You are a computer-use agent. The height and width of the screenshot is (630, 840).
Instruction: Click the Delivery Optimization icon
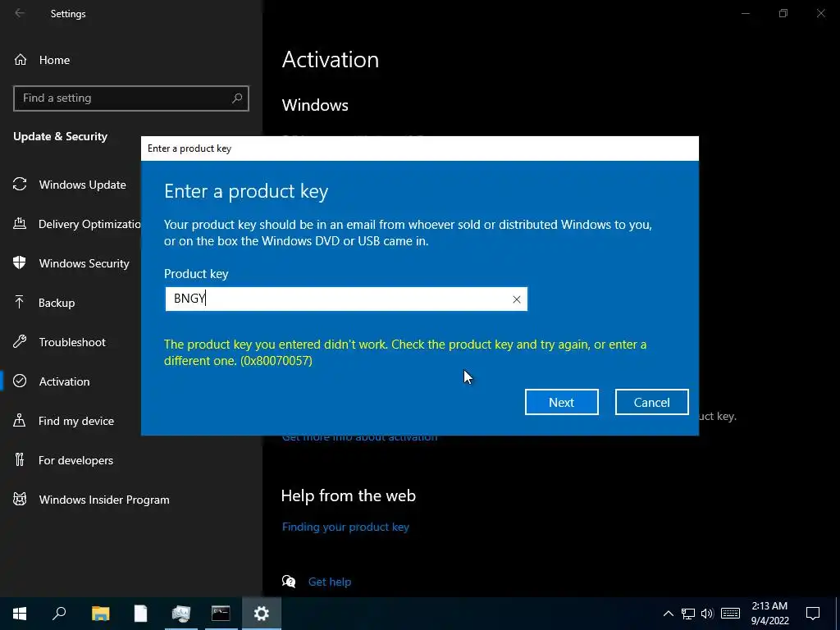point(20,223)
